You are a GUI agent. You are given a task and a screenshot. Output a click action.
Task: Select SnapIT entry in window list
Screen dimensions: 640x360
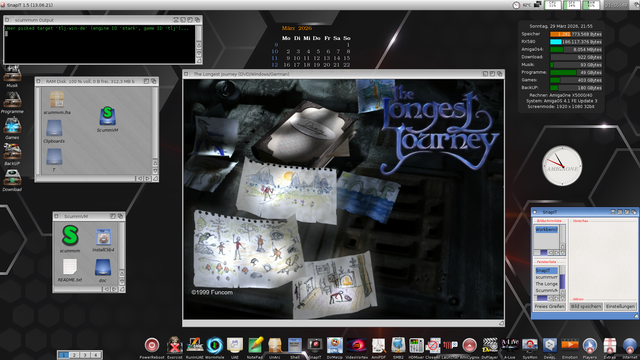546,270
